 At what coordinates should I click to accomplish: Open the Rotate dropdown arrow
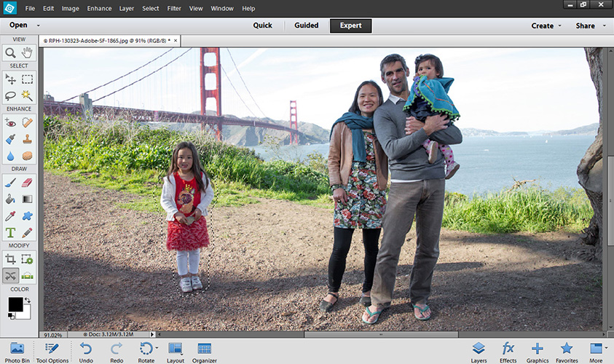tap(157, 349)
